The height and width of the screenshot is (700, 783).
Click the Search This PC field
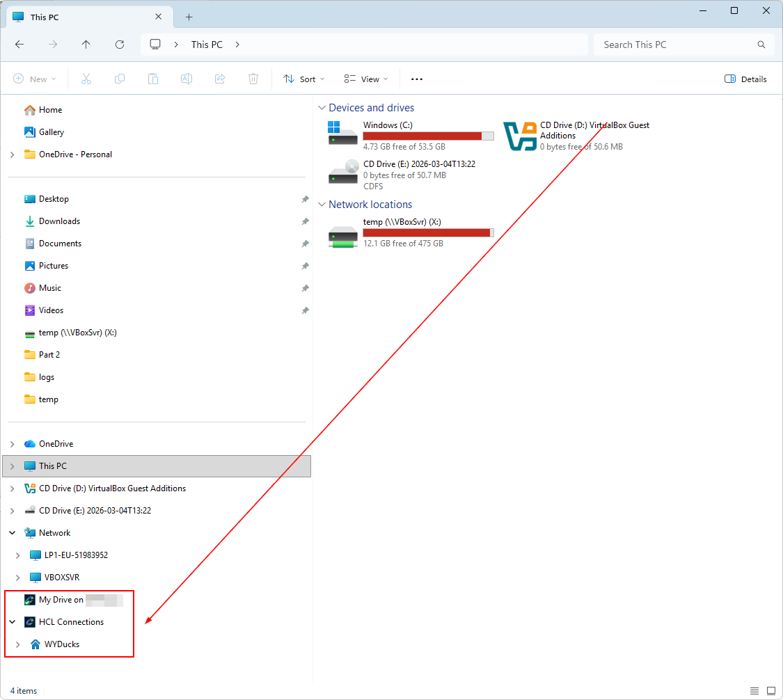[x=675, y=45]
